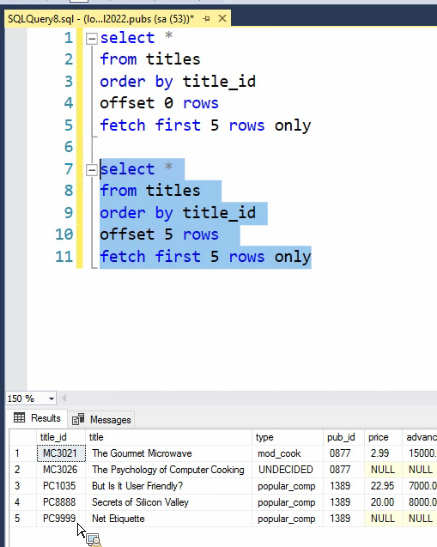Viewport: 437px width, 547px height.
Task: Select cell MC3021 in results grid
Action: tap(61, 453)
